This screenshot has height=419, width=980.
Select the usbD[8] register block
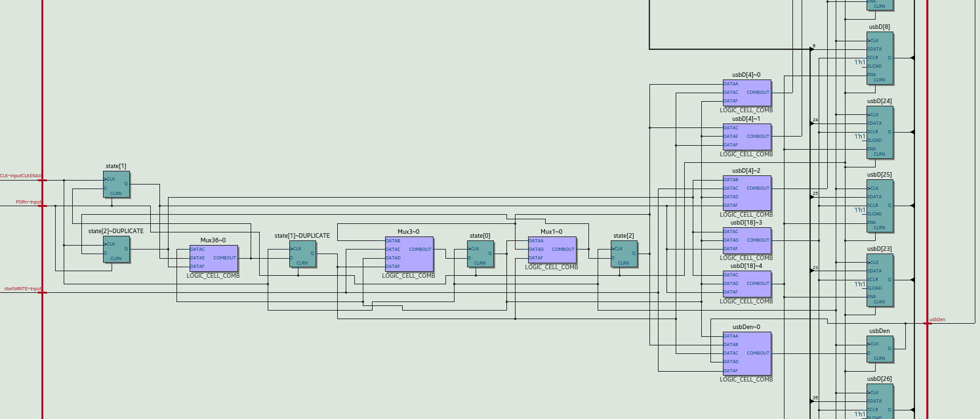coord(880,58)
